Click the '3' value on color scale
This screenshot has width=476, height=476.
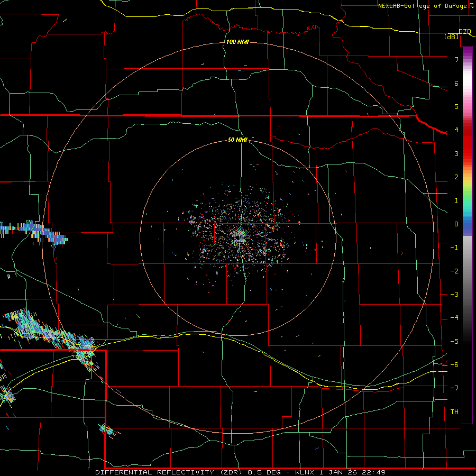(456, 153)
